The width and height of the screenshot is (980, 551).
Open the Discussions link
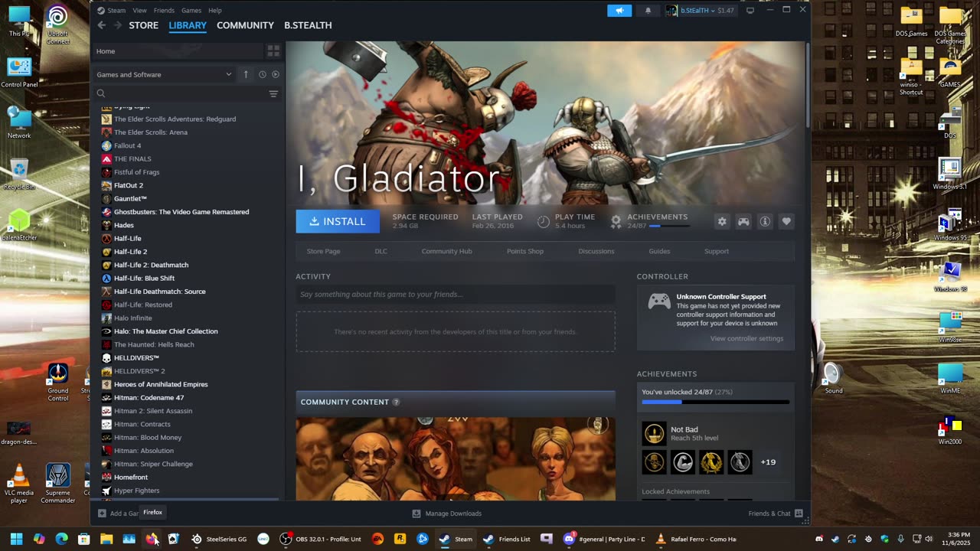point(596,251)
